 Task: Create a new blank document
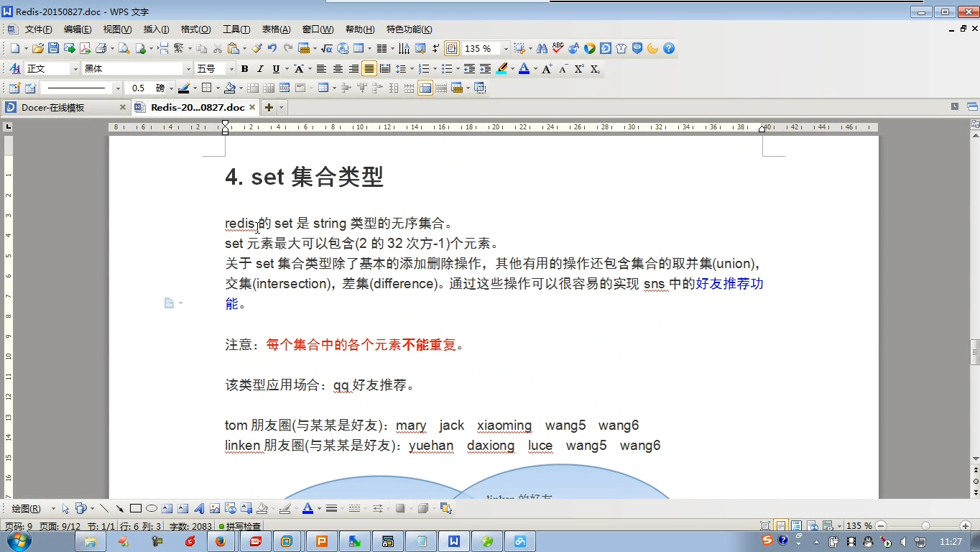point(15,49)
